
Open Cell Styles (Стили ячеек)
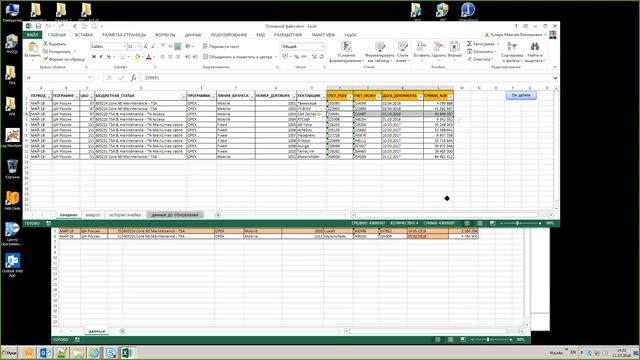click(x=402, y=52)
